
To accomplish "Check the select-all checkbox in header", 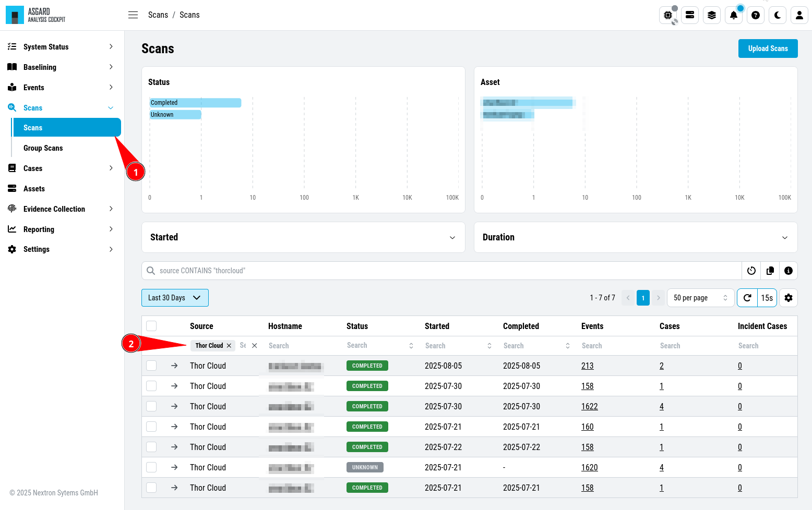I will [x=151, y=326].
